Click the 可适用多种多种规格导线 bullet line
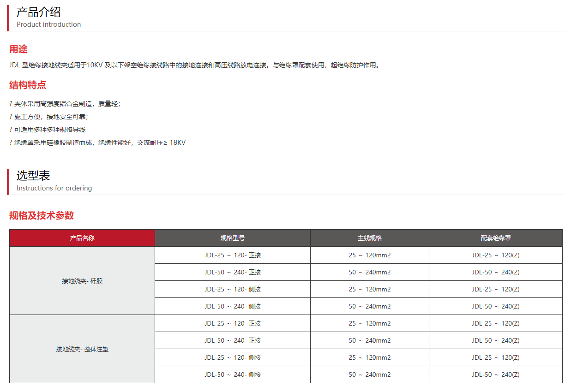 click(47, 130)
